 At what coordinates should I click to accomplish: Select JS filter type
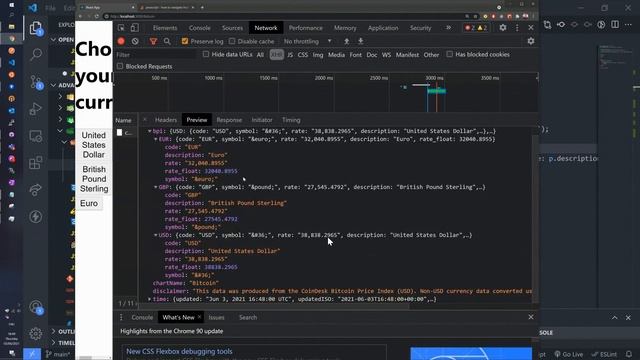[290, 55]
